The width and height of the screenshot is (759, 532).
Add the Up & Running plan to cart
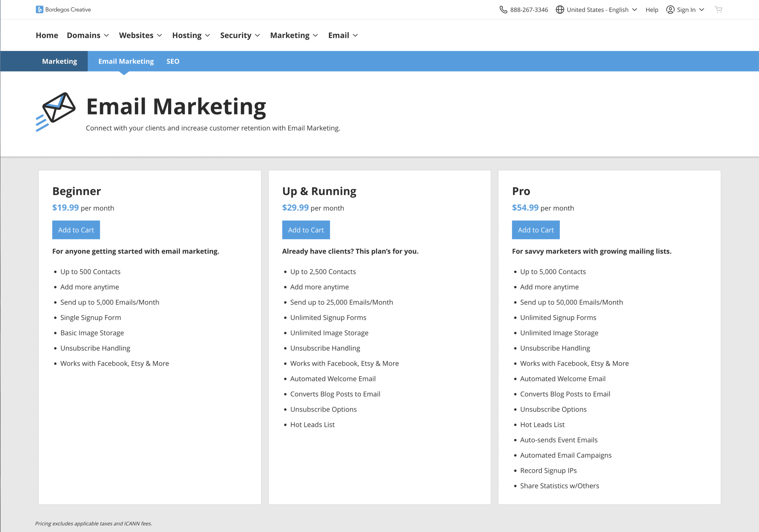(306, 230)
